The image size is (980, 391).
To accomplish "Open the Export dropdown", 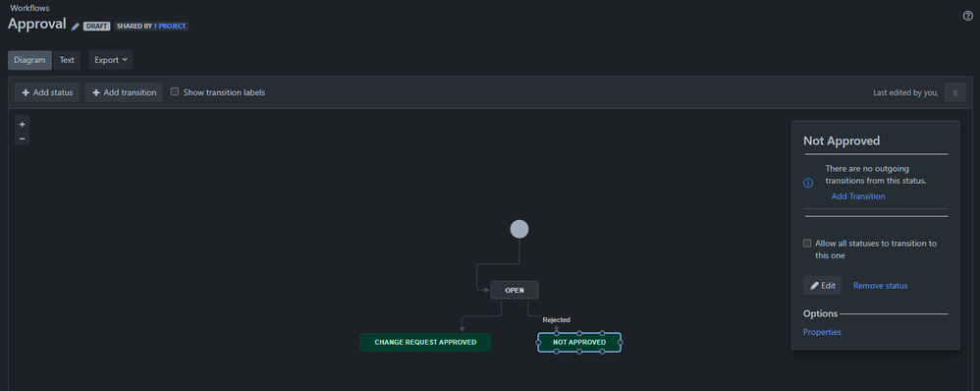I will tap(111, 60).
